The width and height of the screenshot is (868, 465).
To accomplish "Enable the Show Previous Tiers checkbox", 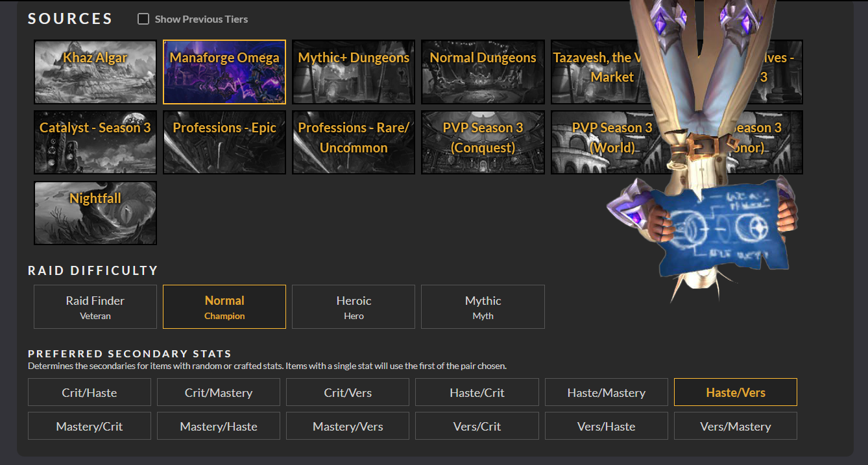I will coord(143,19).
